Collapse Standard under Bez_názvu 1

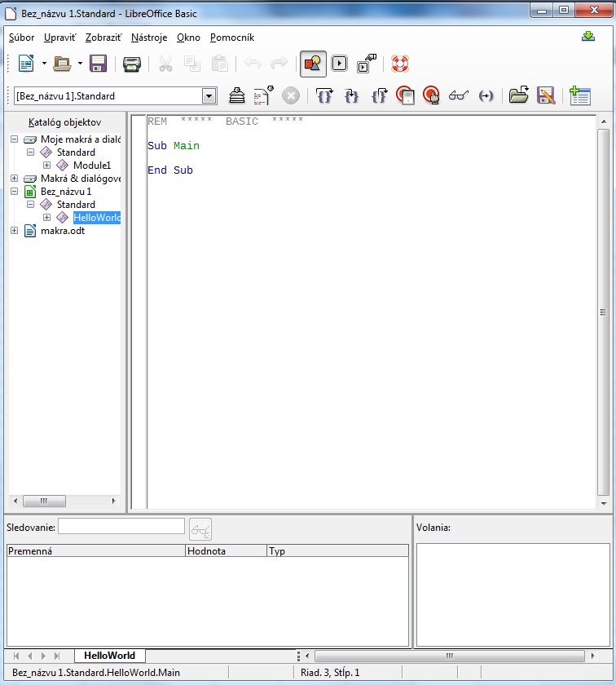[31, 204]
